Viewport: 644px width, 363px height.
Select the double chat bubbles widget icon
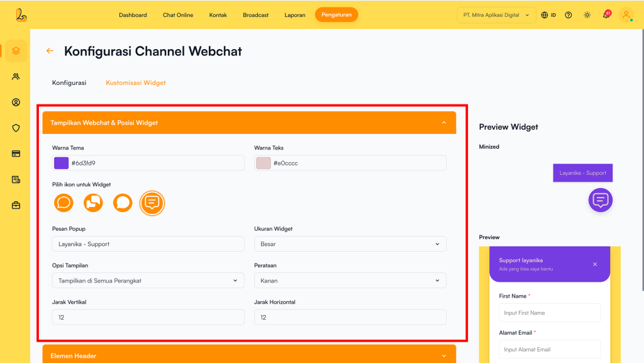[x=93, y=203]
